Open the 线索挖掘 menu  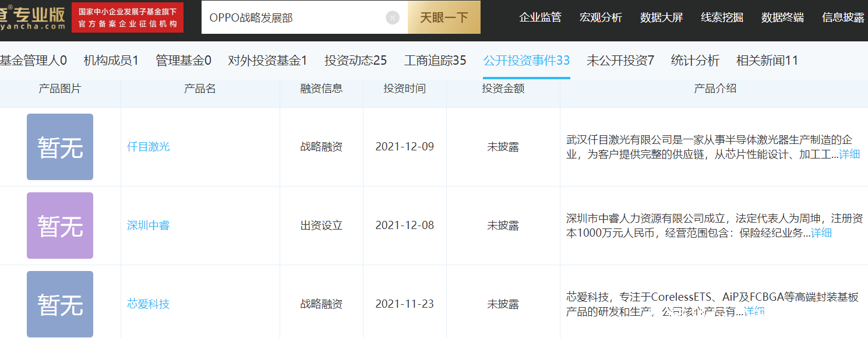[722, 17]
